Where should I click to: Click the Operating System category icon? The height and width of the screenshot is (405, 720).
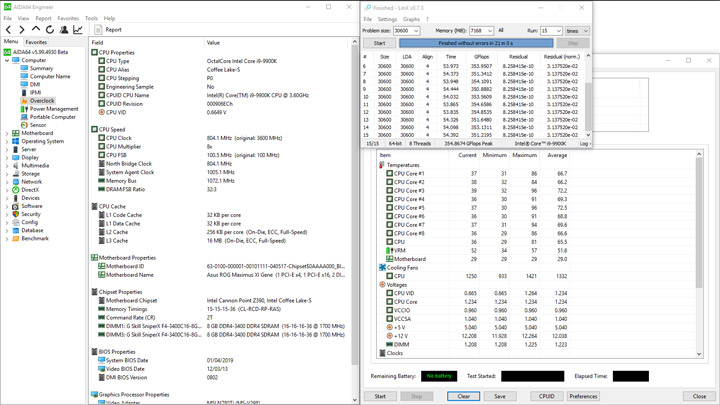tap(16, 141)
